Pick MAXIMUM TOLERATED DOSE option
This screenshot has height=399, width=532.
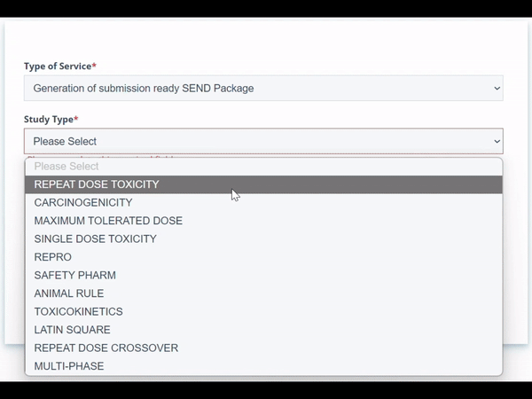coord(108,221)
